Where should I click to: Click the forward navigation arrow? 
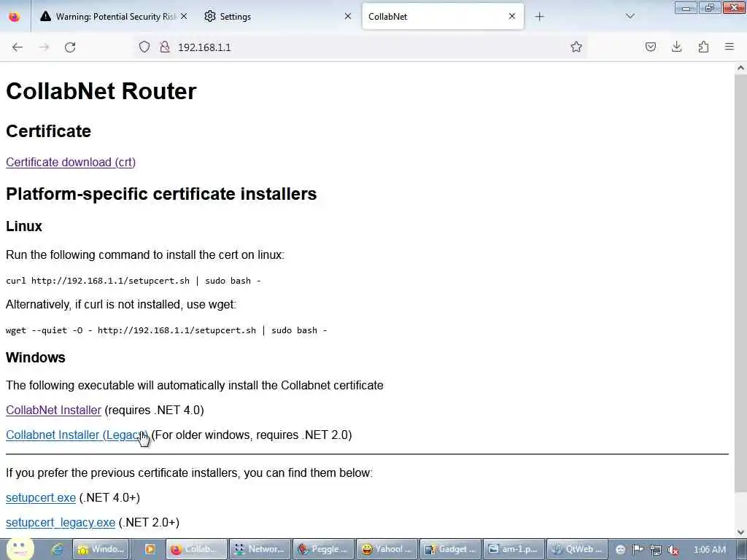pyautogui.click(x=44, y=47)
